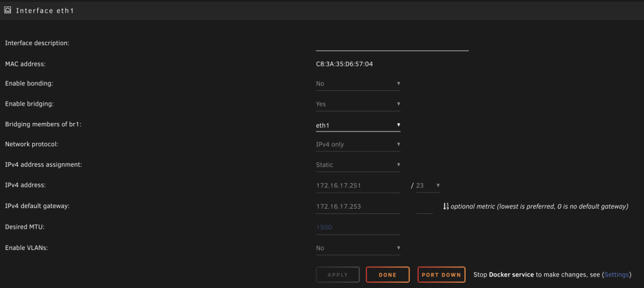Click the APPLY button

[337, 275]
